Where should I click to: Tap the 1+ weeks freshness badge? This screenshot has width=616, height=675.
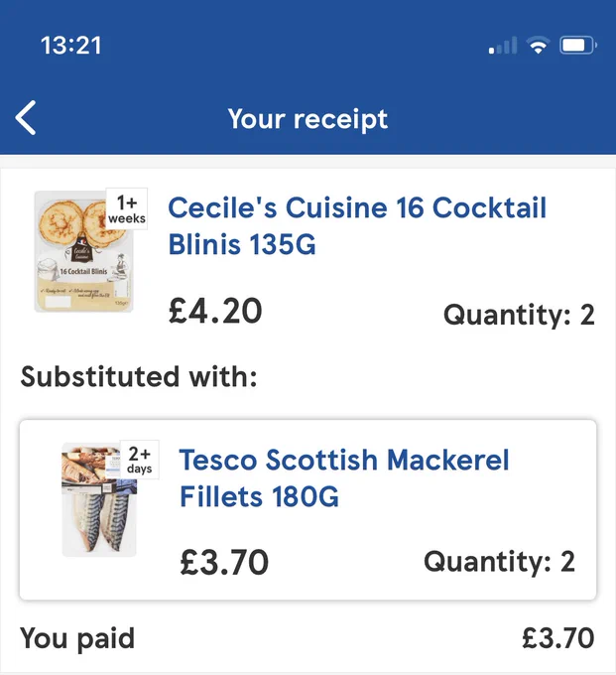tap(127, 208)
